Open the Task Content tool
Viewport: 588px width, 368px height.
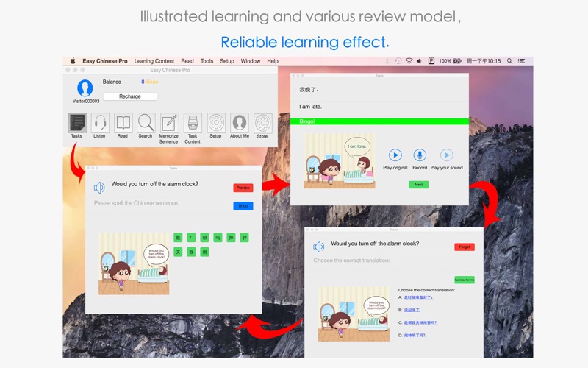(193, 123)
